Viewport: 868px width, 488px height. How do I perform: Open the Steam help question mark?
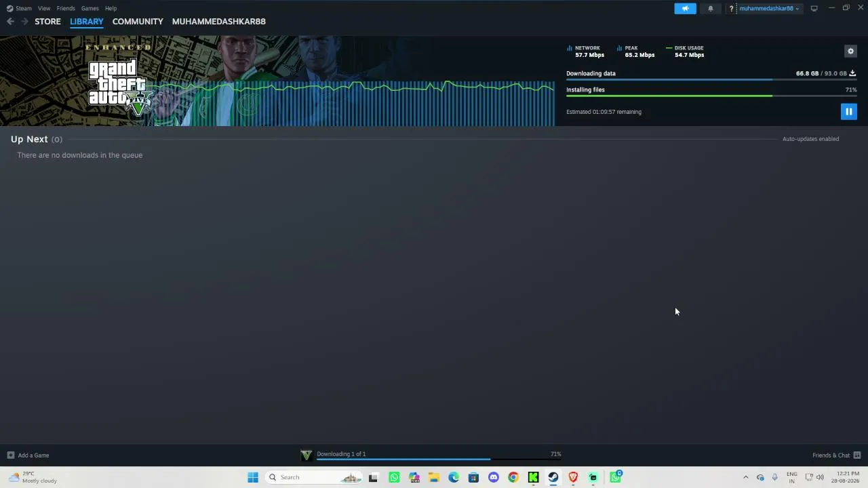pyautogui.click(x=731, y=8)
